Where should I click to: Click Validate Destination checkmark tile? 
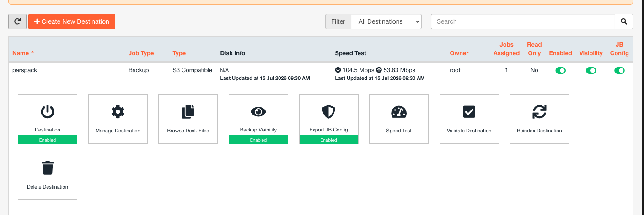[469, 119]
